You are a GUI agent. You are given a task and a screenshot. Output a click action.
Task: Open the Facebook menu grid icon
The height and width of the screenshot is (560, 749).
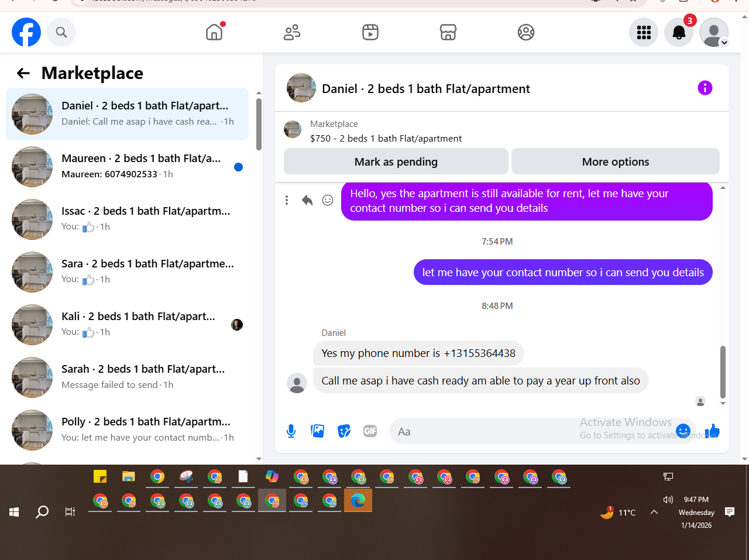644,32
